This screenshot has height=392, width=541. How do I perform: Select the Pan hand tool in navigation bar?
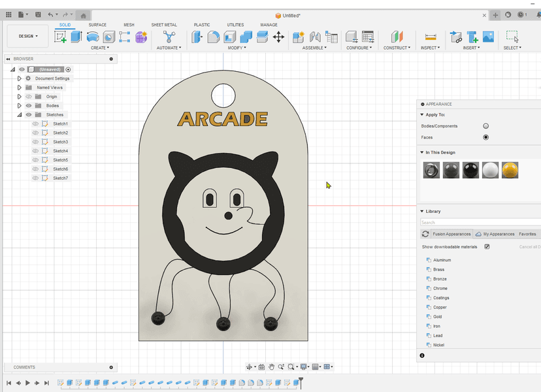pos(271,367)
